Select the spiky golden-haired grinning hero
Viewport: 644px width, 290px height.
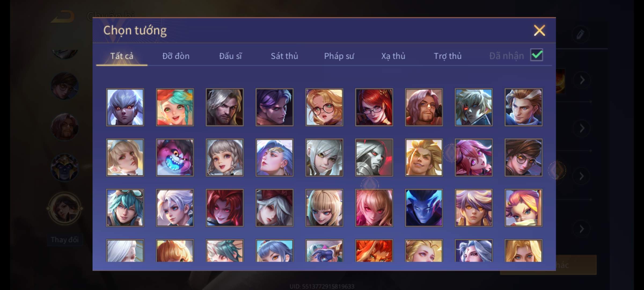coord(424,157)
